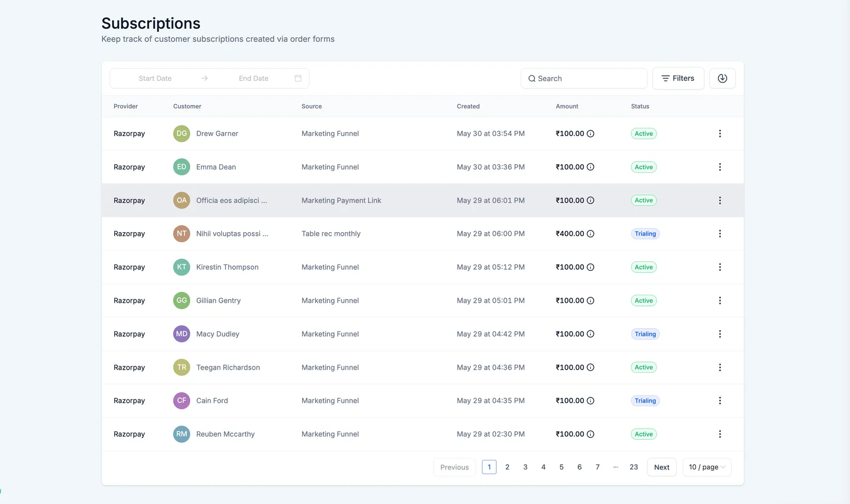Open the Filters panel
Viewport: 850px width, 504px height.
678,78
